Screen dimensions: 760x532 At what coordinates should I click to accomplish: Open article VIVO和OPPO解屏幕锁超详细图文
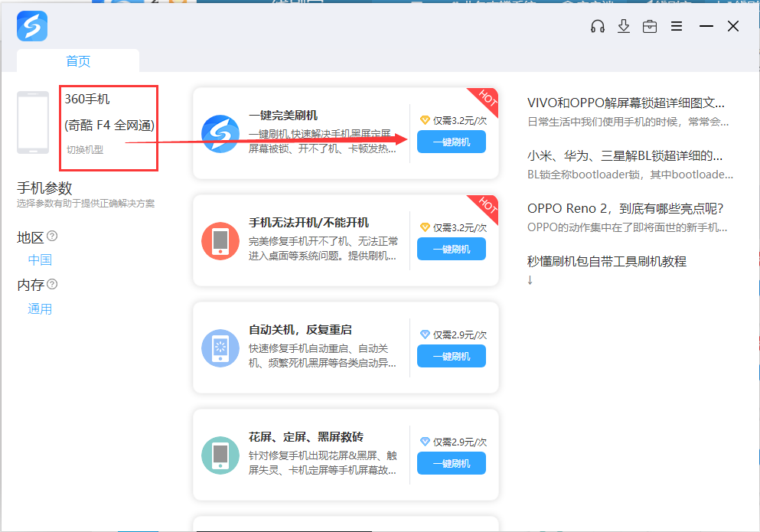626,103
